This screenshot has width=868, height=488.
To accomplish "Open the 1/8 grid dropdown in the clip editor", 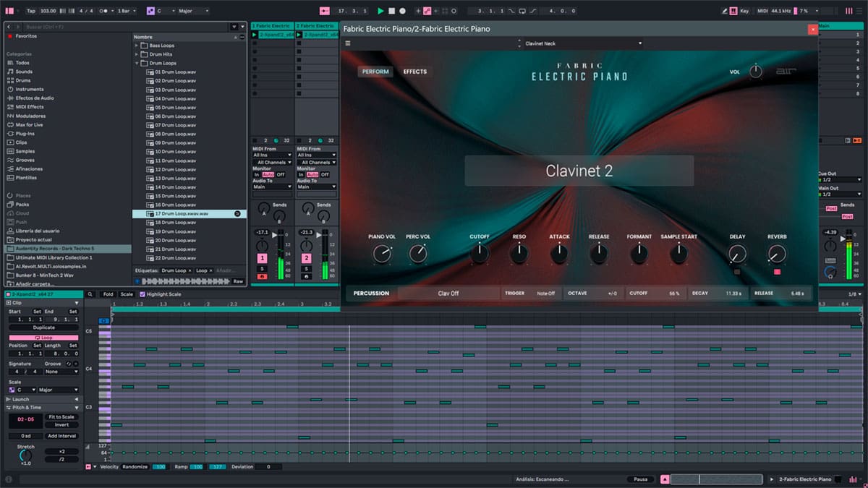I will point(854,294).
